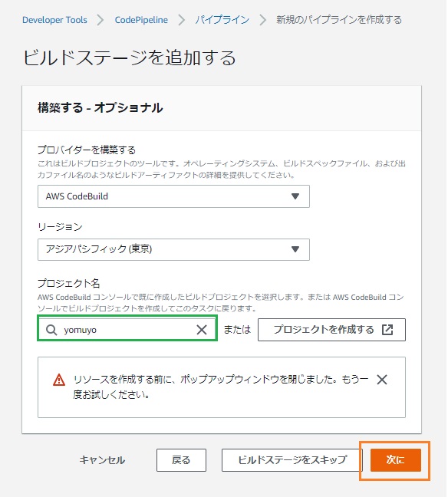Go to Developer Tools breadcrumb
448x497 pixels.
[54, 20]
